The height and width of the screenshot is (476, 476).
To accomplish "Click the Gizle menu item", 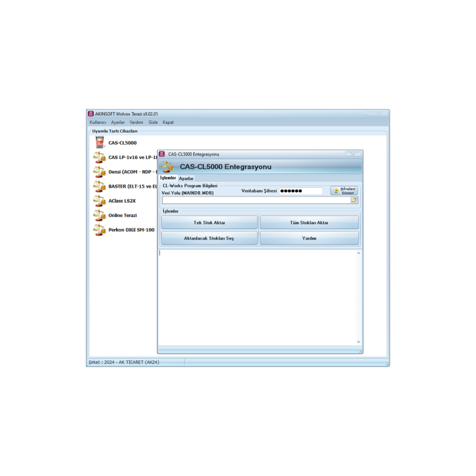I will (153, 122).
